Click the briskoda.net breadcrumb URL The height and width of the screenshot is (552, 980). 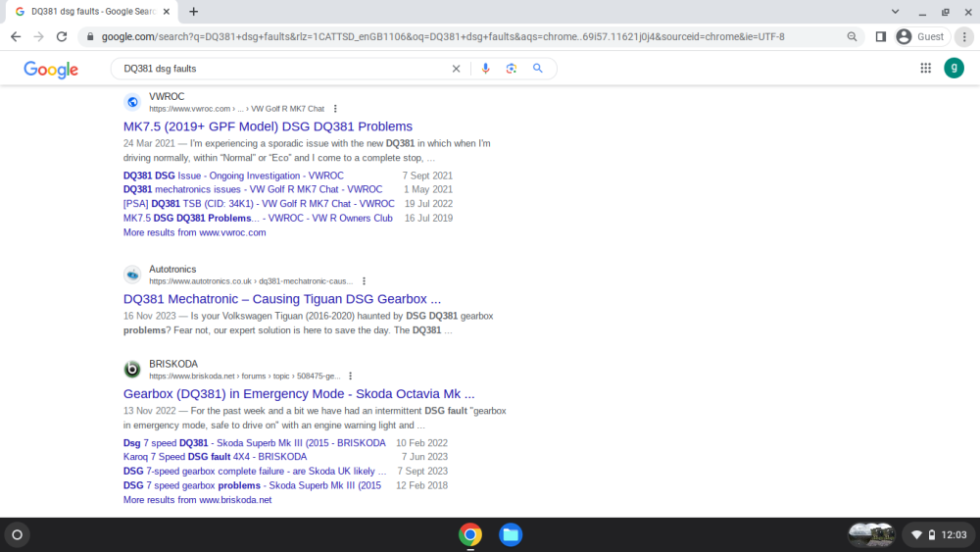(x=244, y=376)
